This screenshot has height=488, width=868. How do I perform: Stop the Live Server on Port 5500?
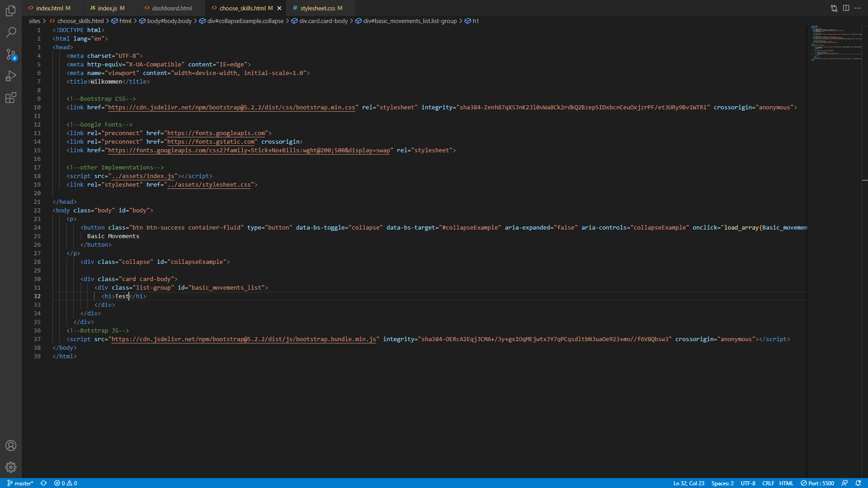818,483
